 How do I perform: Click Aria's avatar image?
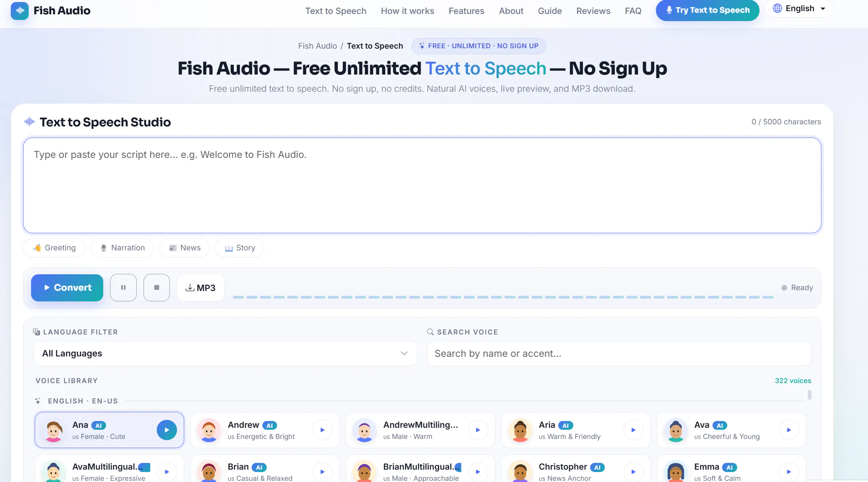coord(520,430)
